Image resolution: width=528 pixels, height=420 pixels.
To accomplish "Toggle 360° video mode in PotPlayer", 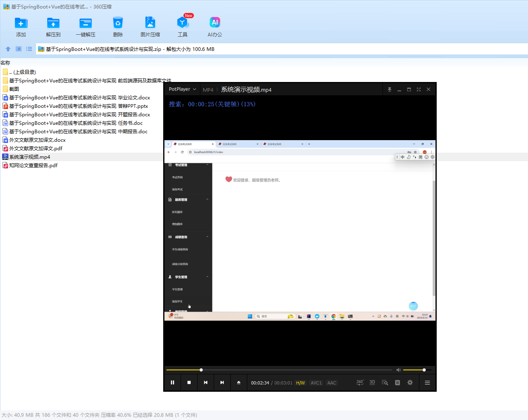I will click(360, 382).
